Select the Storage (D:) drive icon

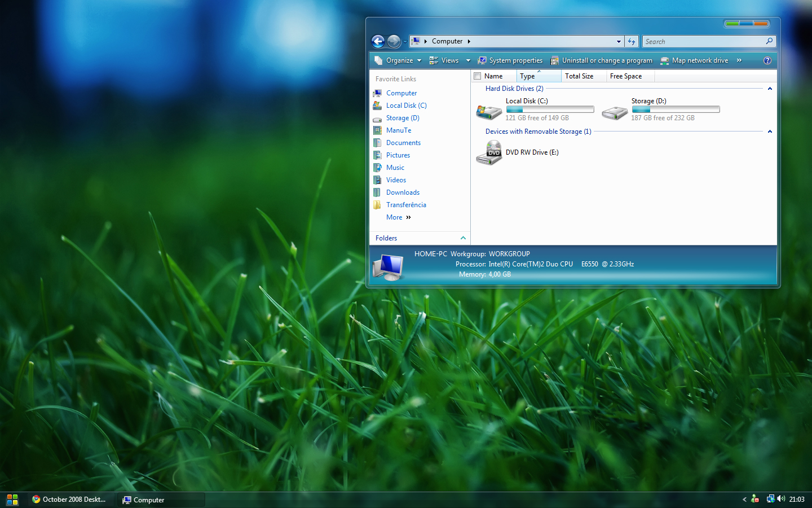point(615,112)
